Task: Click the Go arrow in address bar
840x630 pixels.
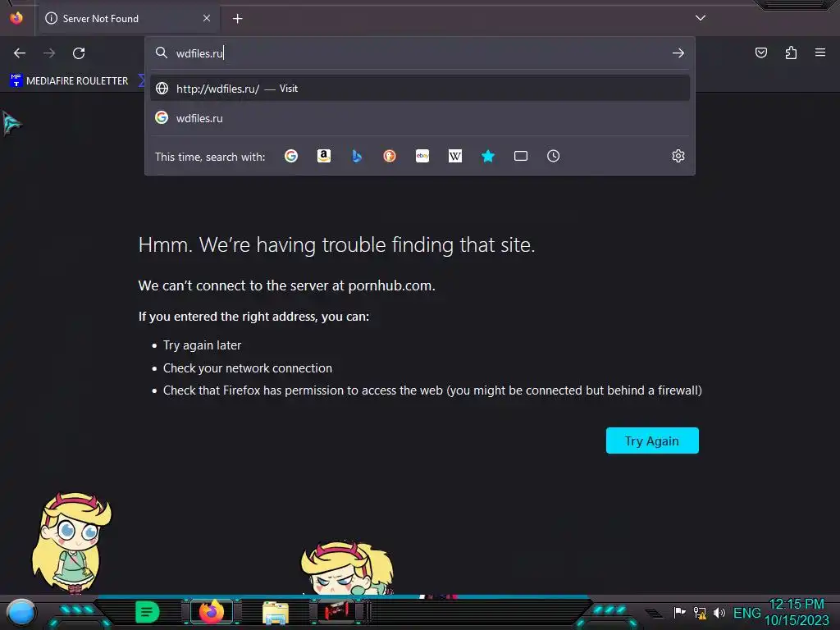Action: coord(678,53)
